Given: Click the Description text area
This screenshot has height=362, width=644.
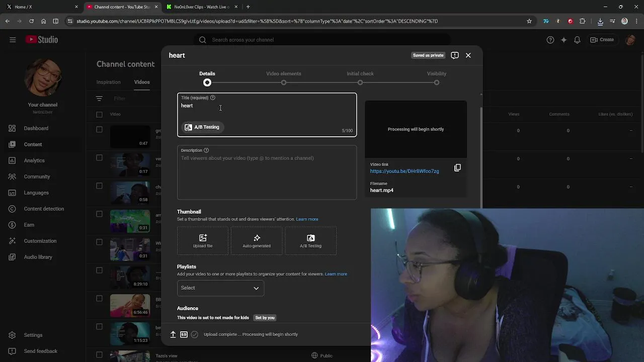Looking at the screenshot, I should coord(267,172).
